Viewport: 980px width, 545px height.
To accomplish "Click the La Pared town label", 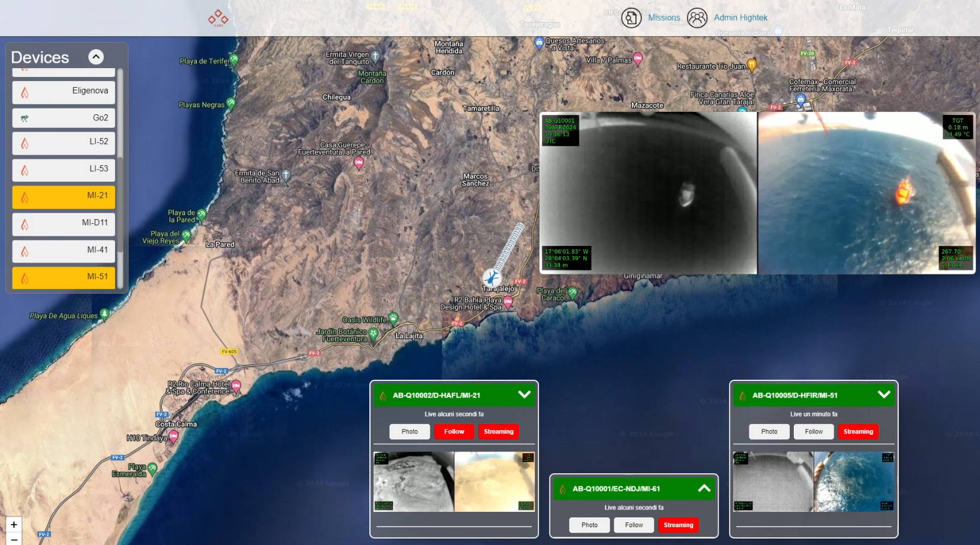I will pyautogui.click(x=220, y=245).
